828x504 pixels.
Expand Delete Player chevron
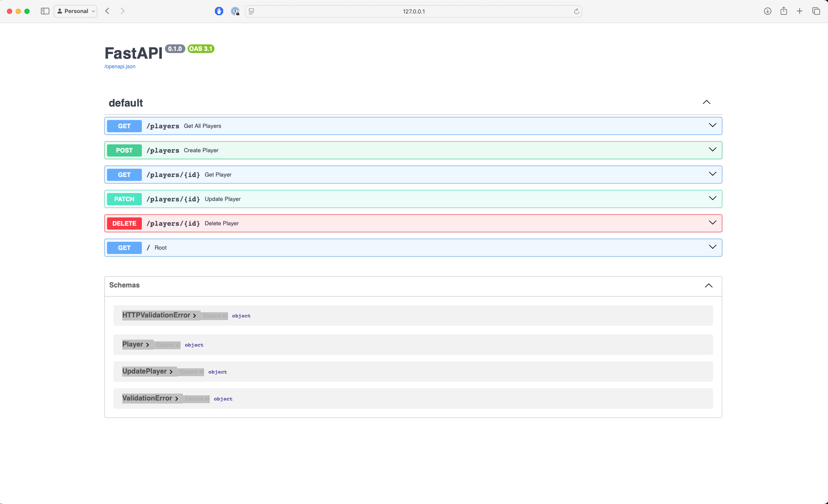pyautogui.click(x=713, y=223)
